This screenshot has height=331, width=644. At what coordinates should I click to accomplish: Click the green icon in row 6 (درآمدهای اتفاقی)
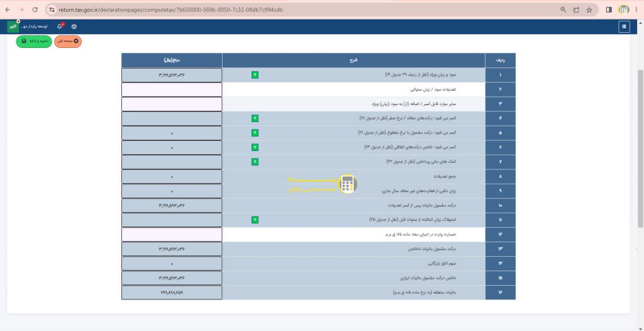pyautogui.click(x=255, y=147)
